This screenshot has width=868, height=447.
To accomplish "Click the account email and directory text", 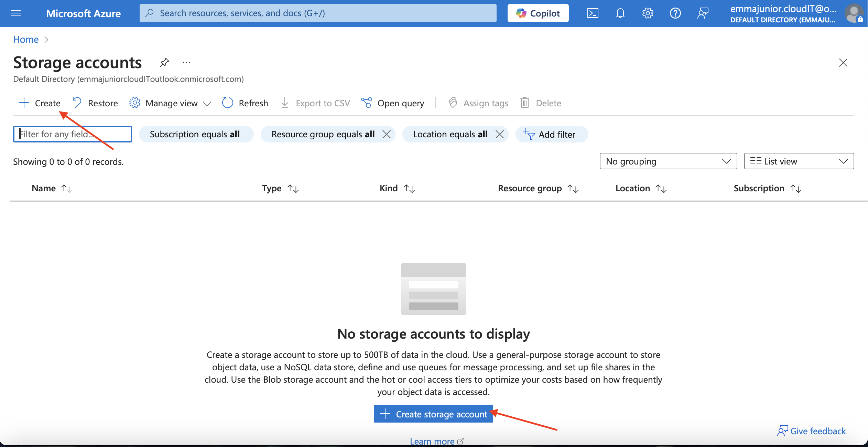I will [x=783, y=14].
